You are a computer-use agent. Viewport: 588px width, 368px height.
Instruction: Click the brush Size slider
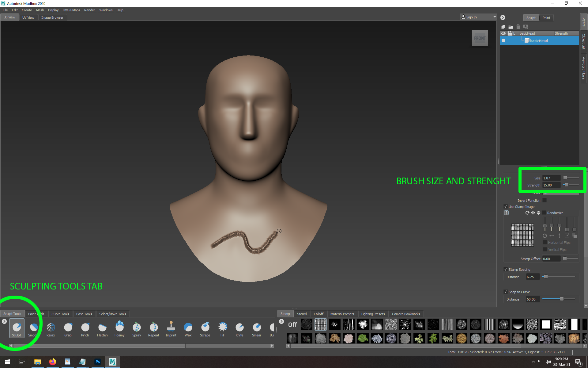(571, 178)
